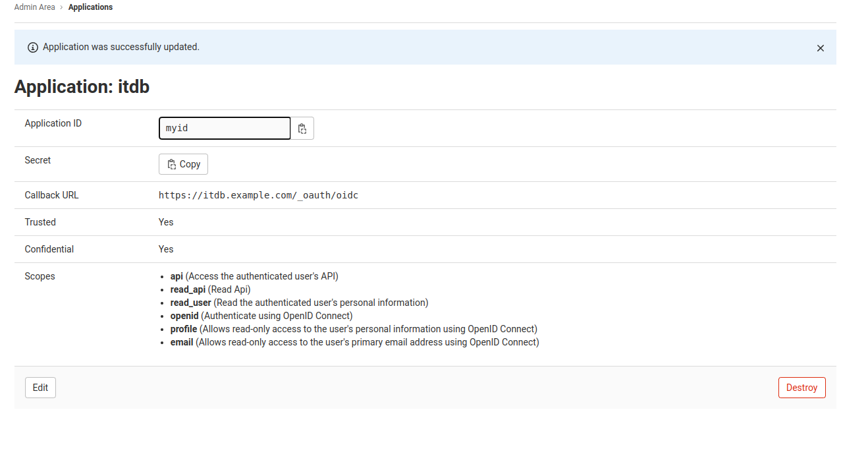Select the Application ID input field
The image size is (868, 472).
point(224,128)
